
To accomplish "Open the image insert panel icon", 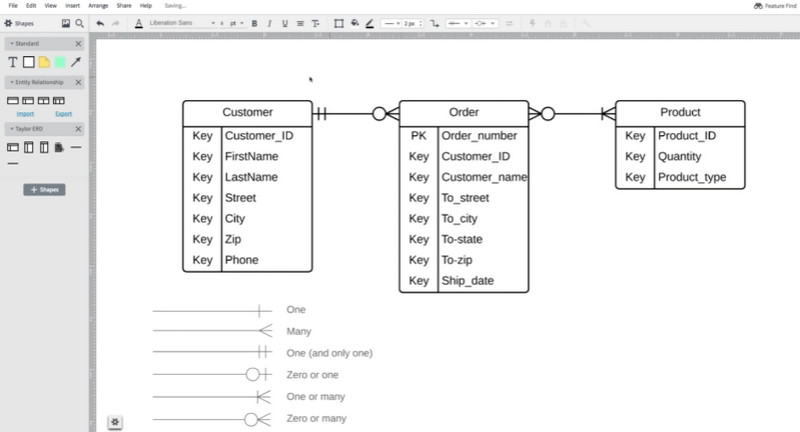I will 66,23.
